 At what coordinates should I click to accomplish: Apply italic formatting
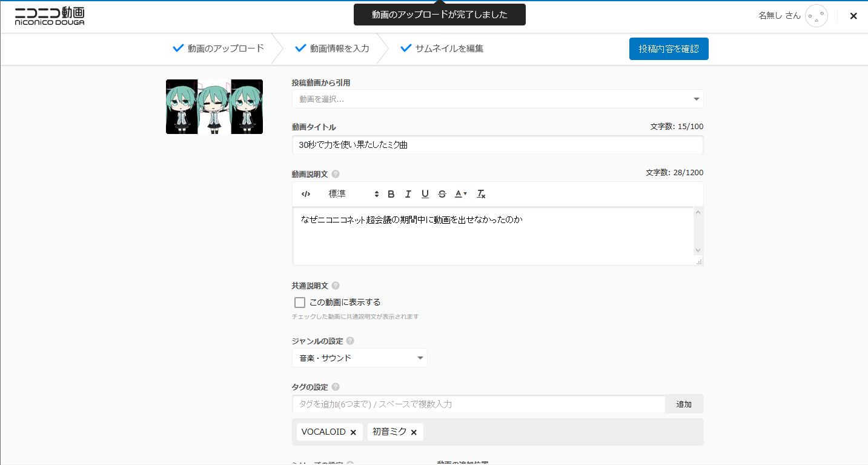408,194
